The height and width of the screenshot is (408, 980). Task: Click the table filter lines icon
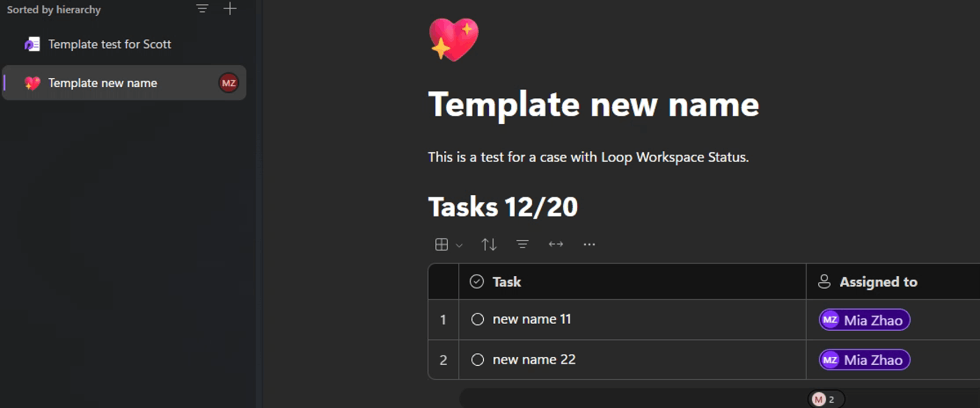[522, 244]
